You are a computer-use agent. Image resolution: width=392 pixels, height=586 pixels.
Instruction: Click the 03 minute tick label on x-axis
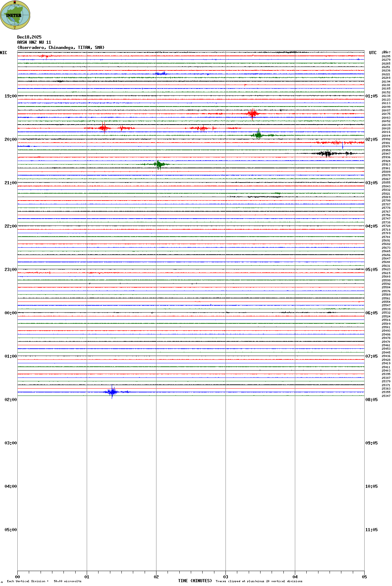pyautogui.click(x=225, y=577)
